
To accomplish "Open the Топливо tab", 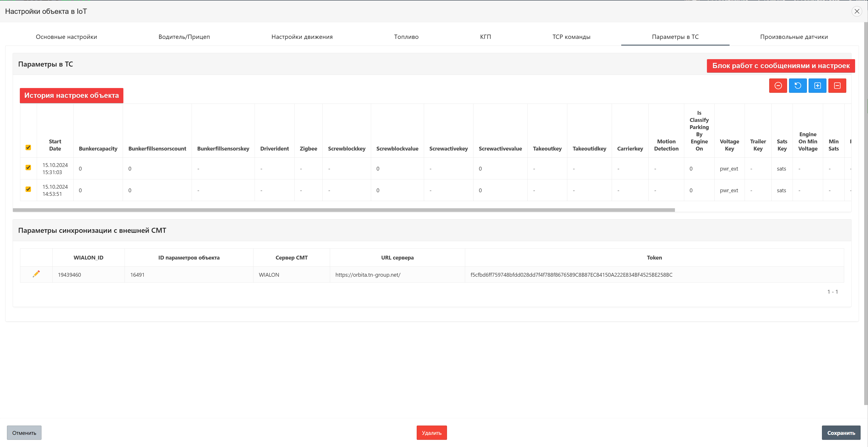I will [406, 37].
